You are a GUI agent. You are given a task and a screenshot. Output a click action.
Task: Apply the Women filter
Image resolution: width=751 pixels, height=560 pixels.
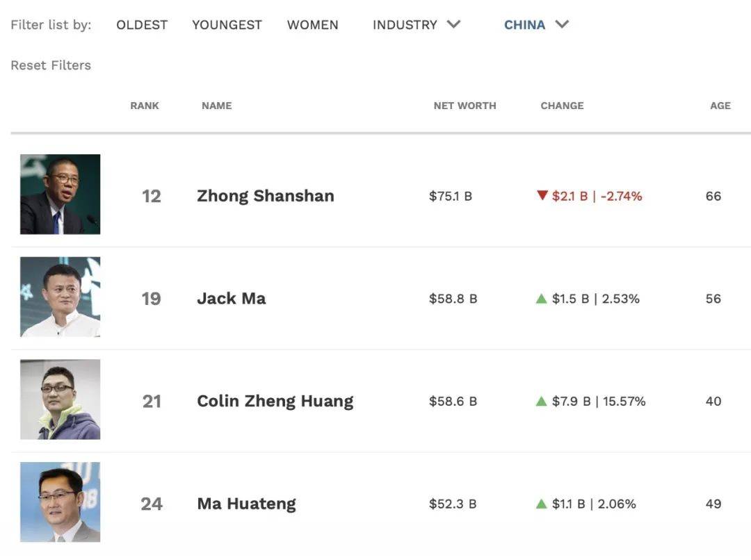pos(312,25)
